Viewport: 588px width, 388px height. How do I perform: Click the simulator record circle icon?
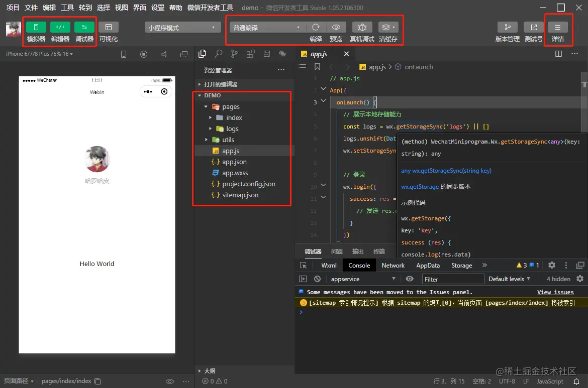(x=144, y=54)
